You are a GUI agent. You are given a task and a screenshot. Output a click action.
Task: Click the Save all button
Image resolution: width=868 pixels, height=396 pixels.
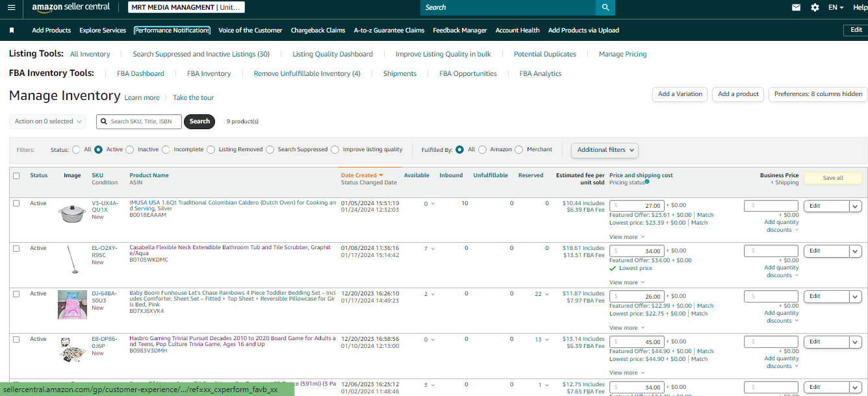(x=833, y=178)
